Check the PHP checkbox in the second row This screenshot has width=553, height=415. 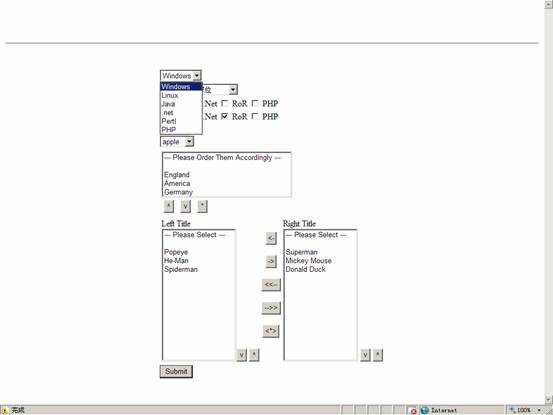pyautogui.click(x=255, y=116)
